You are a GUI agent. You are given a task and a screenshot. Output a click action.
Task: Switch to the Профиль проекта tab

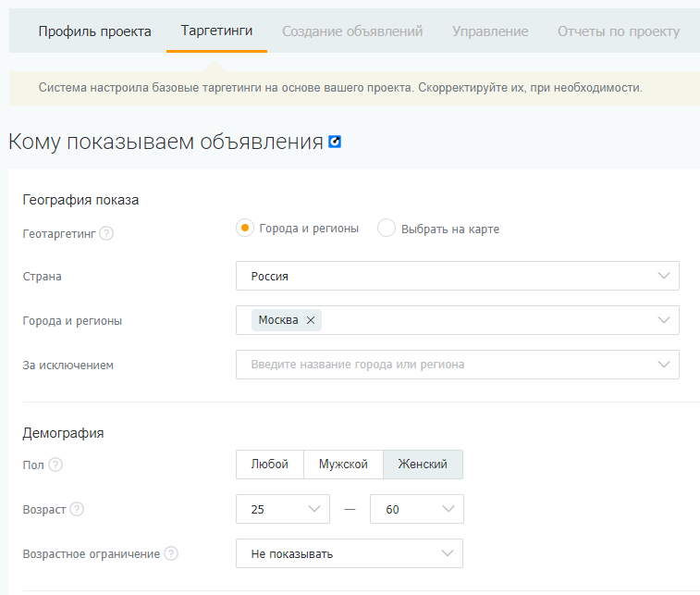pyautogui.click(x=94, y=31)
